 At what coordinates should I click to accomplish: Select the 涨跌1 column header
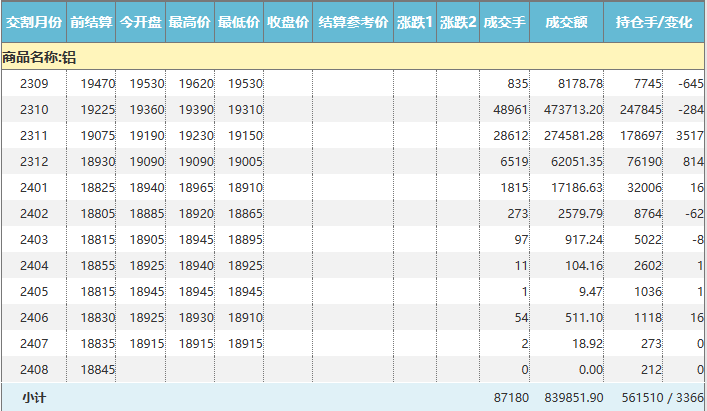click(x=414, y=21)
